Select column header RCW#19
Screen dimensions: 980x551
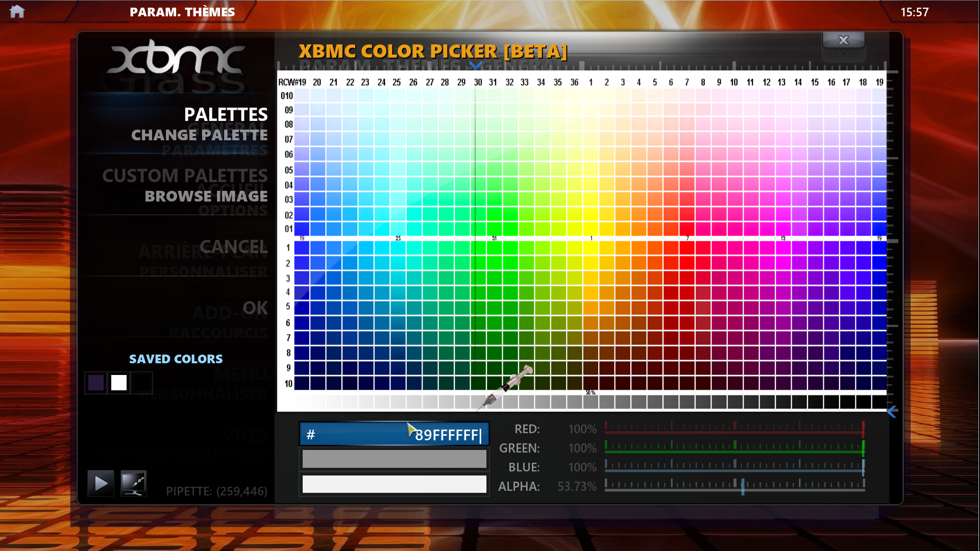(x=292, y=82)
